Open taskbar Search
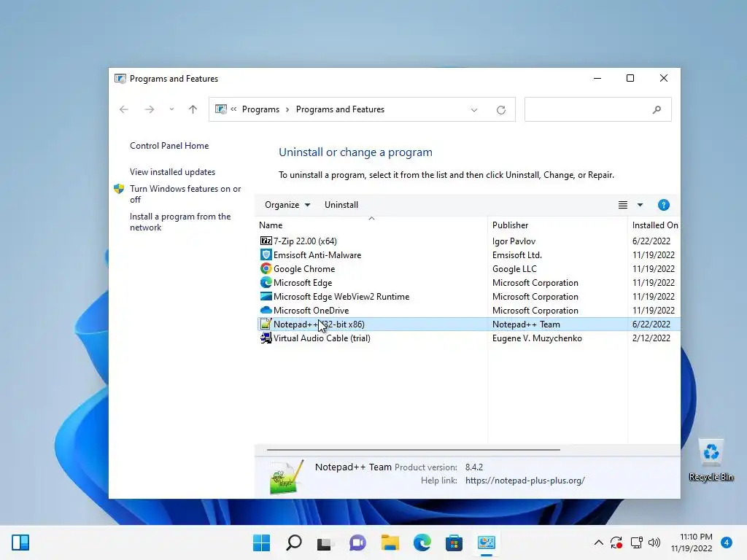Image resolution: width=747 pixels, height=560 pixels. [293, 542]
